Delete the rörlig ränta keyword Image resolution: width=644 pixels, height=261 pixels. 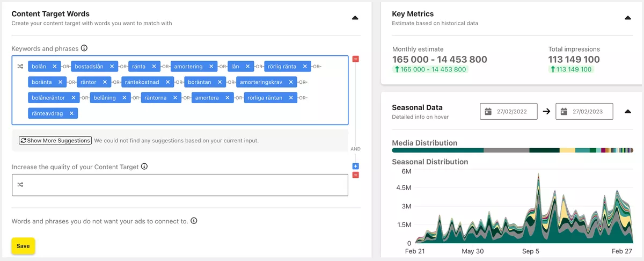tap(305, 67)
